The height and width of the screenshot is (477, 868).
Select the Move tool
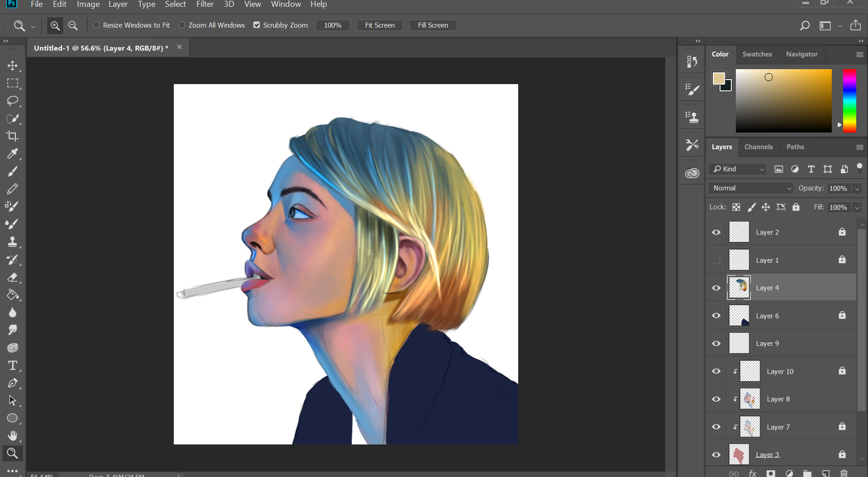click(x=12, y=66)
